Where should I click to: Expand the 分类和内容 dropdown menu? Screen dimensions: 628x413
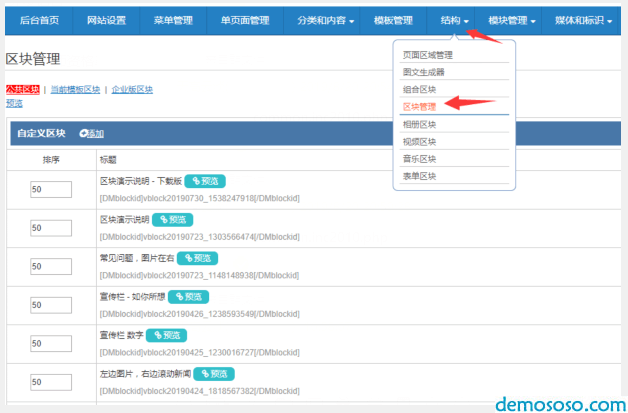click(325, 20)
